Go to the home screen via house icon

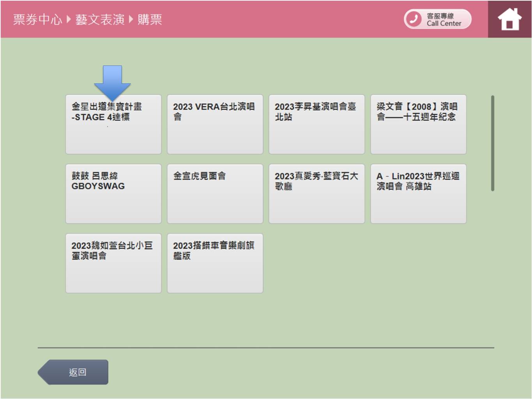(509, 19)
